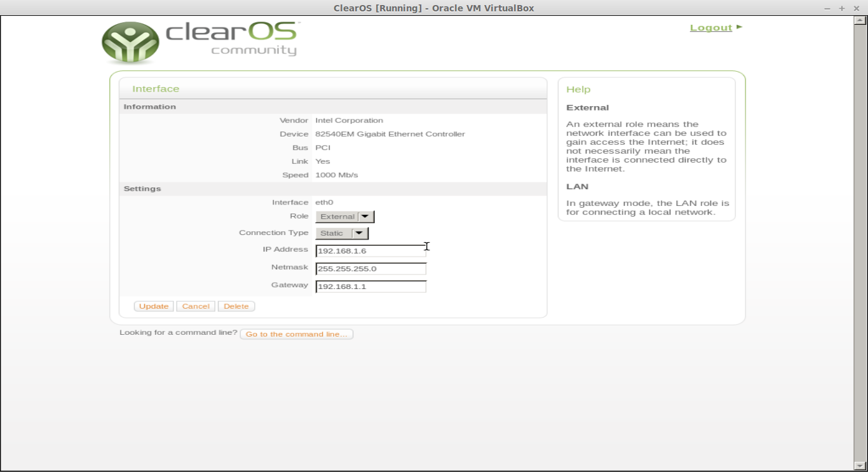Click the arrow icon beside Logout
This screenshot has height=472, width=868.
(739, 27)
